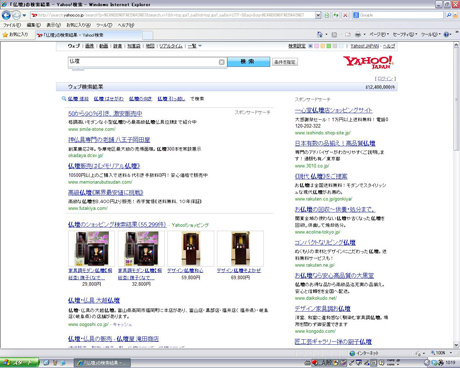
Task: Open a new blank browser tab
Action: click(148, 35)
